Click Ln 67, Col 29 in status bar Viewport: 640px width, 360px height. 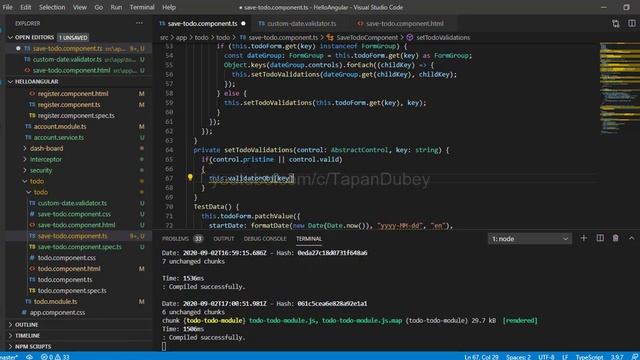(x=481, y=357)
